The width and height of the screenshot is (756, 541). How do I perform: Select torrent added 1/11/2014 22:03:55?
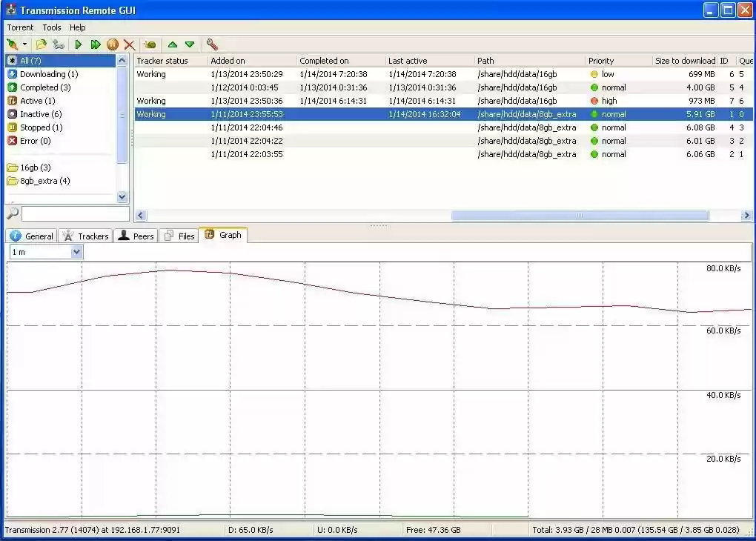443,154
